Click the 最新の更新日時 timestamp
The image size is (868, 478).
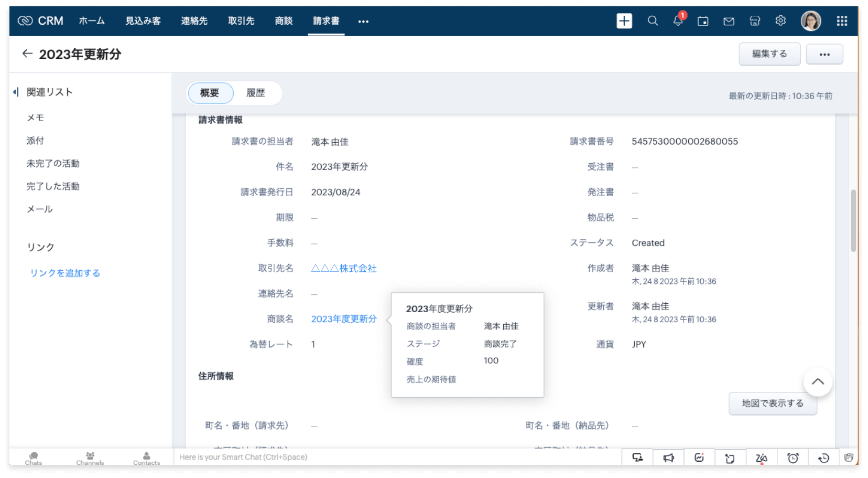(x=780, y=95)
